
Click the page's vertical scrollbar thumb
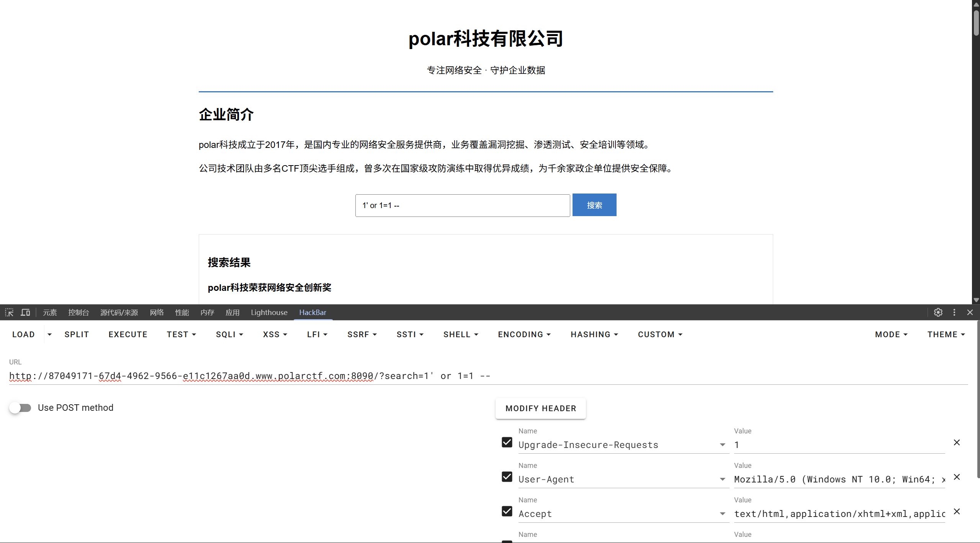coord(976,23)
